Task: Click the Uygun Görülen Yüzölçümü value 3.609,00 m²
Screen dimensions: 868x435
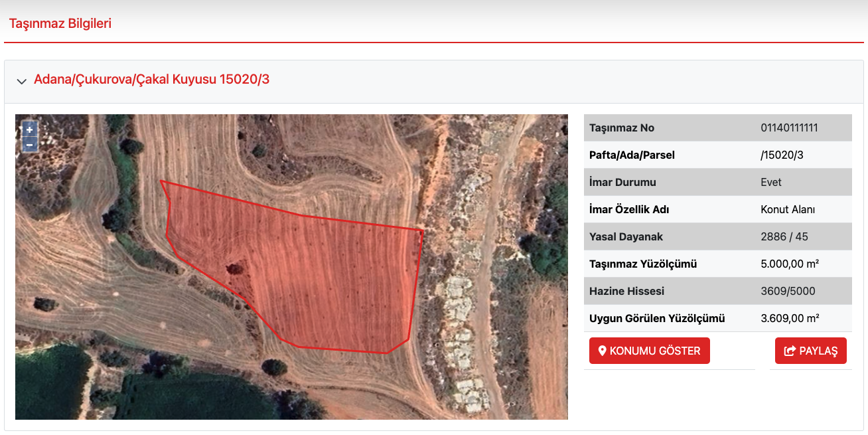Action: 790,319
